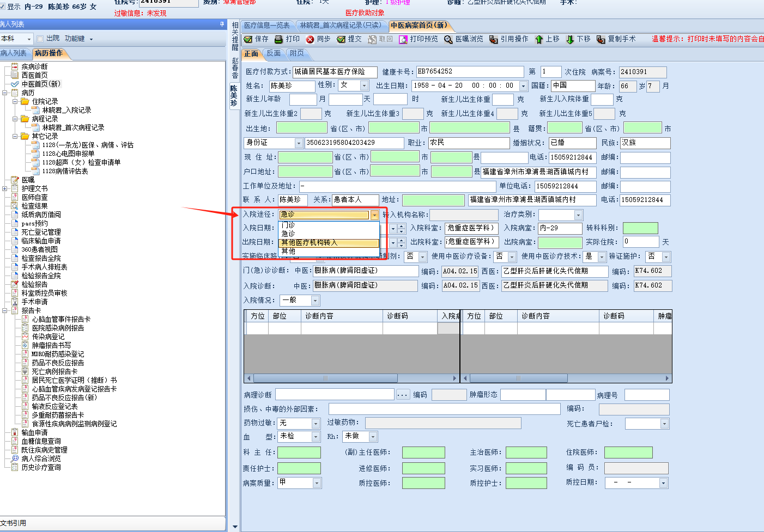This screenshot has width=764, height=532.
Task: Choose 门诊 from the 入院途径 list
Action: [329, 225]
